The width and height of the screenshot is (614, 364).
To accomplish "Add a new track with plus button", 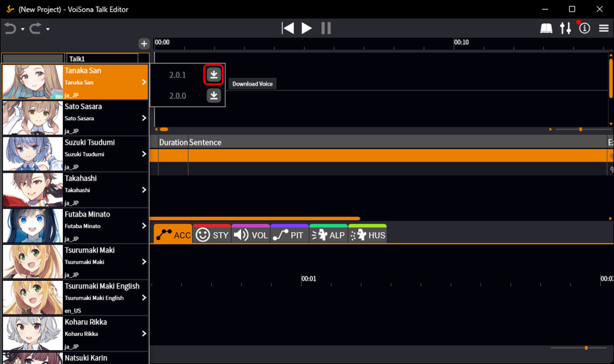I will coord(144,44).
